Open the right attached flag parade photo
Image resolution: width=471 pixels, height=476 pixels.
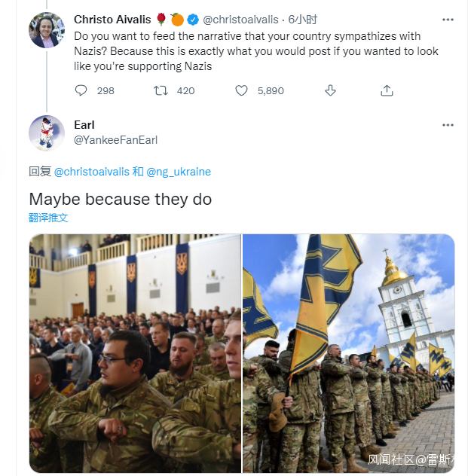(x=349, y=353)
